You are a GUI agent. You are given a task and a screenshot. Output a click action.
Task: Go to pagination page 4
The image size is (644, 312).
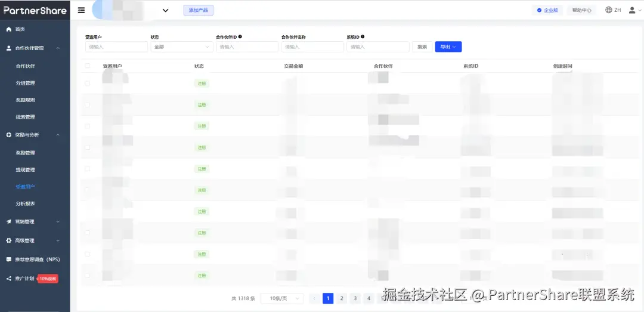click(x=369, y=298)
